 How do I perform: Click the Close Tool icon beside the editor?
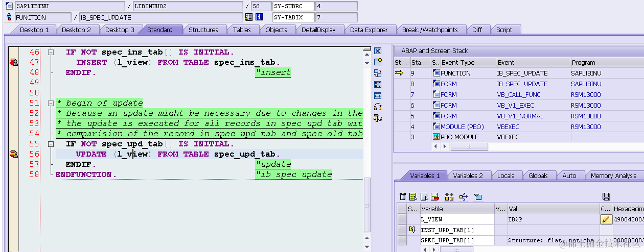click(378, 51)
